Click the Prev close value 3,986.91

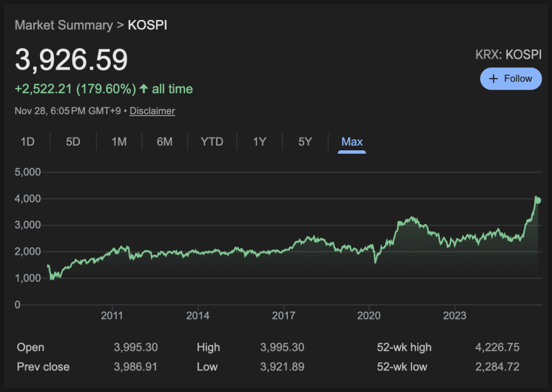coord(135,367)
